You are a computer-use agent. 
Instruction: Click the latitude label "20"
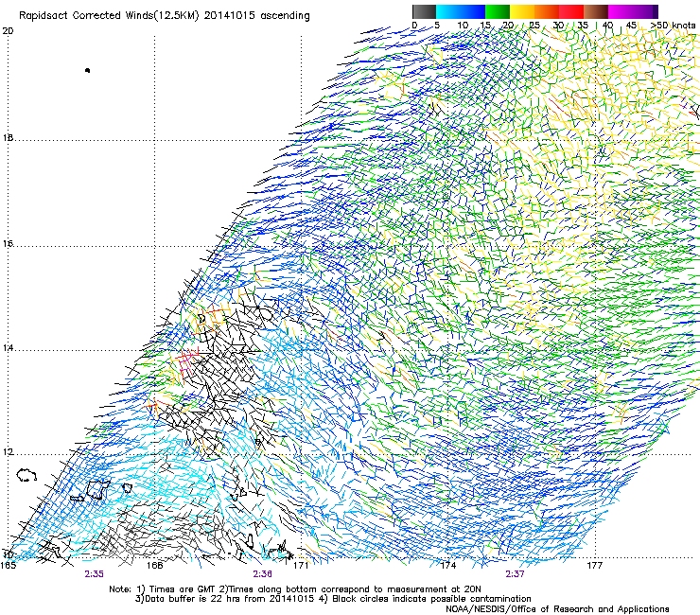[x=8, y=31]
